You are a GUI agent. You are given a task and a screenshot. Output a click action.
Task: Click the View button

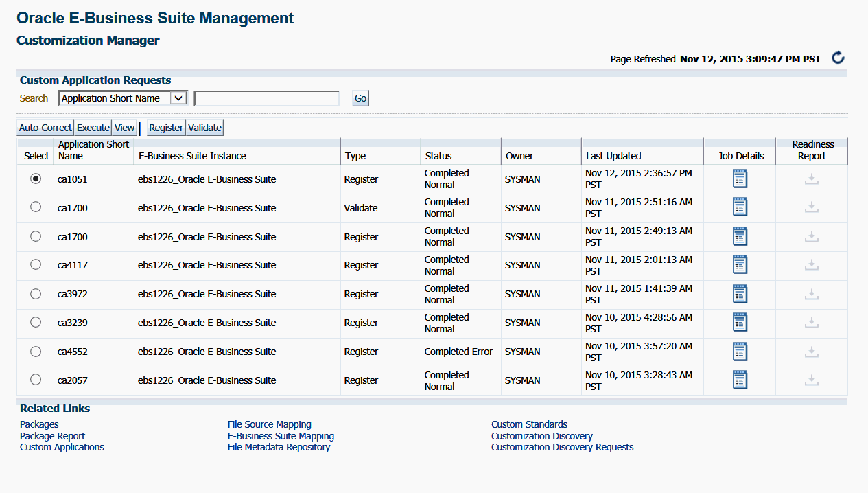pos(125,128)
